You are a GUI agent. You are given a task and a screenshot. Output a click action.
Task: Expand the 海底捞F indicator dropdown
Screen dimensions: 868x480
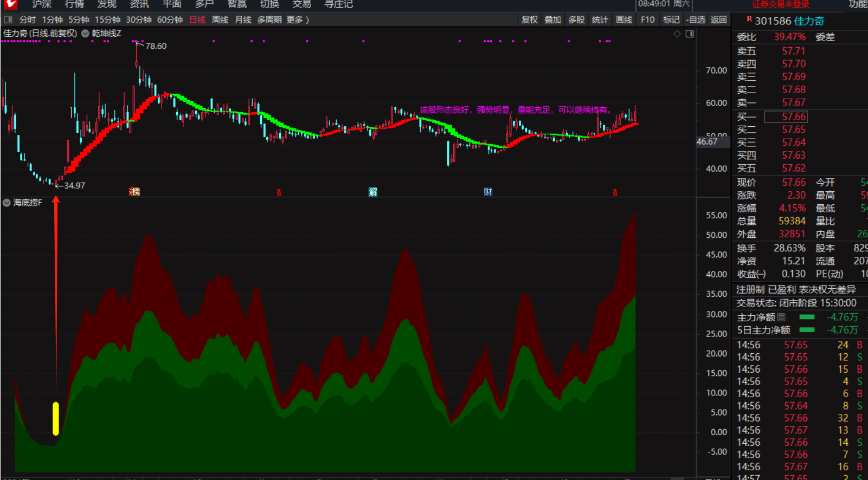(7, 203)
